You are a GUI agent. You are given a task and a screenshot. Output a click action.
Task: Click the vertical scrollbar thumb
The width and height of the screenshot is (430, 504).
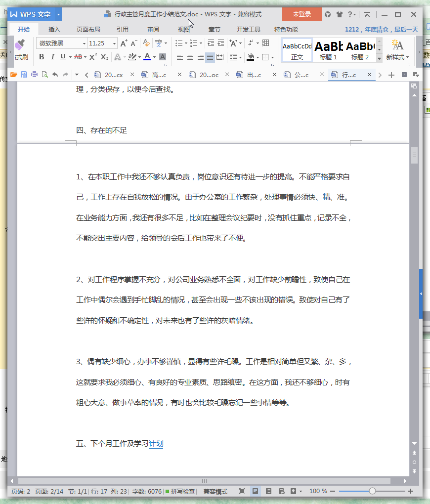[414, 155]
